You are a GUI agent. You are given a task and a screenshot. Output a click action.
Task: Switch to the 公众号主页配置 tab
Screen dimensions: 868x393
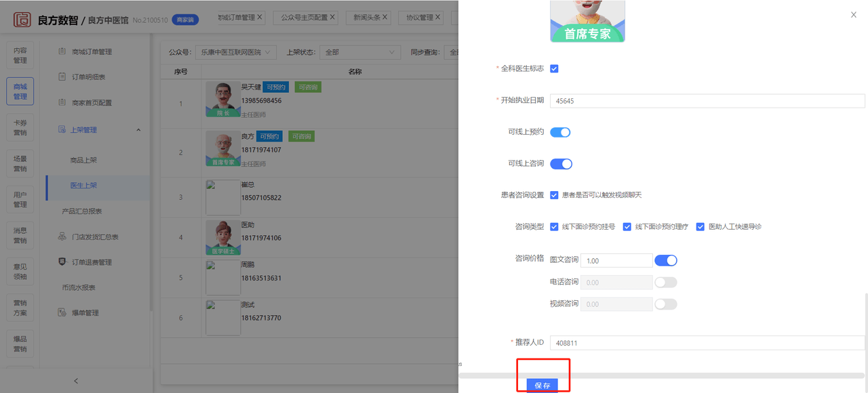[x=305, y=18]
